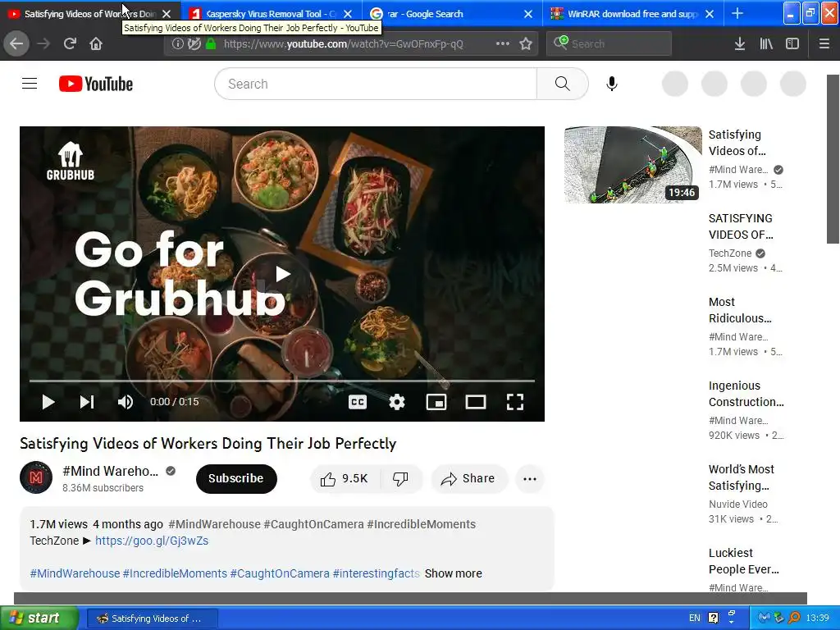Click the page vertical scrollbar thumb
840x630 pixels.
point(833,159)
